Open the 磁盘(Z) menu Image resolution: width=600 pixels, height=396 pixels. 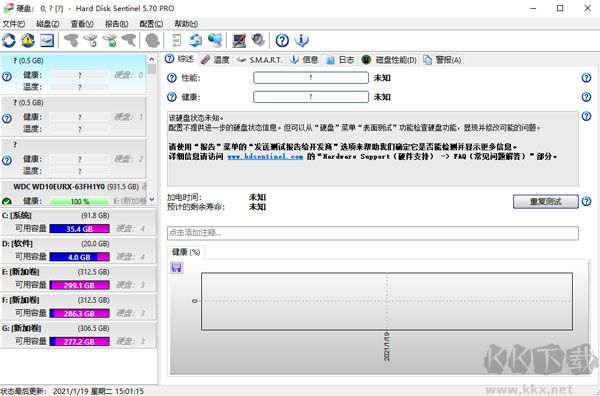coord(48,24)
